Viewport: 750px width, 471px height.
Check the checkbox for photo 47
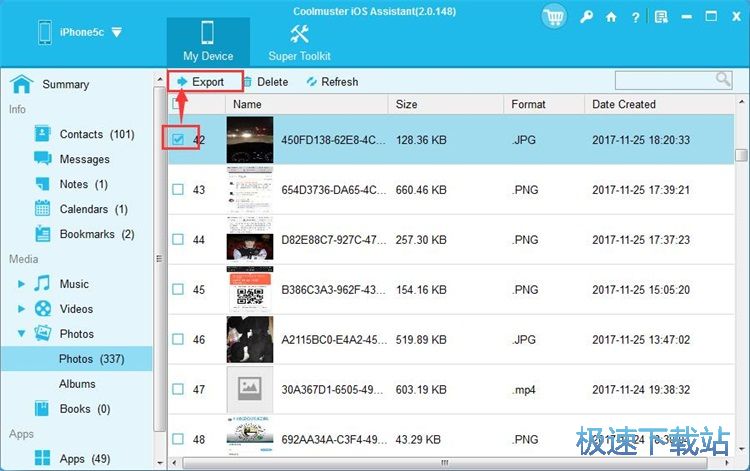click(178, 389)
